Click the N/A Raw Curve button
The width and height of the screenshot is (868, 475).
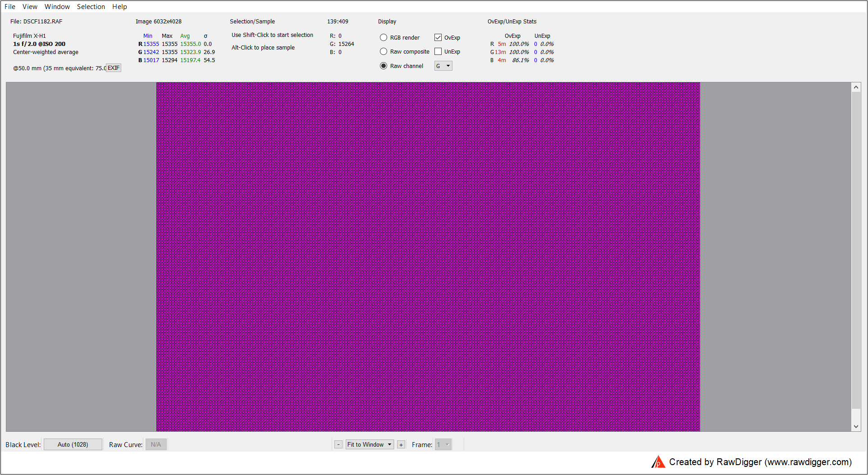(x=156, y=445)
